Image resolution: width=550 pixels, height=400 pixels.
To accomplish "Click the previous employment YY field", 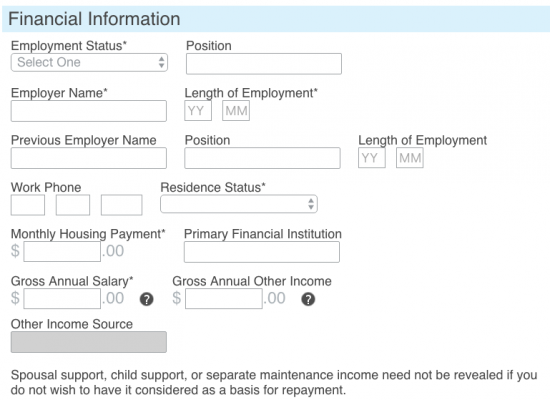I will 372,158.
